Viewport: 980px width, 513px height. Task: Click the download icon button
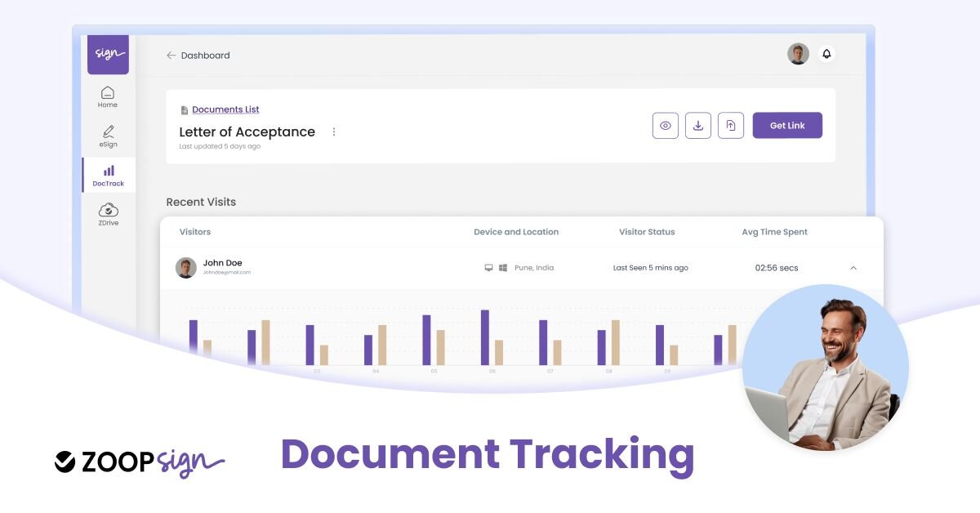coord(698,125)
